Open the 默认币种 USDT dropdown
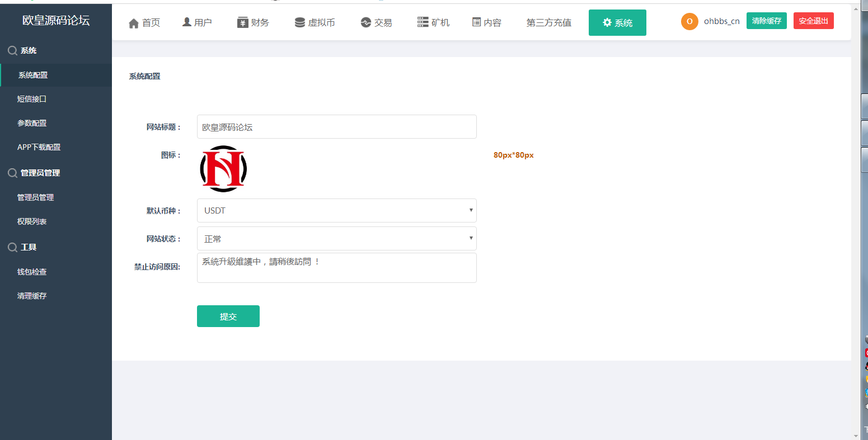868x440 pixels. pos(336,210)
